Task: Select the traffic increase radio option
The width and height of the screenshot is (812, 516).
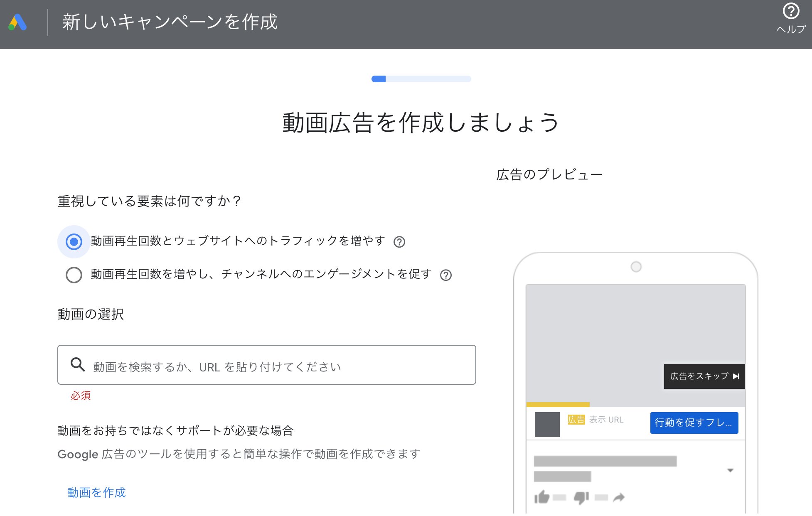Action: coord(74,241)
